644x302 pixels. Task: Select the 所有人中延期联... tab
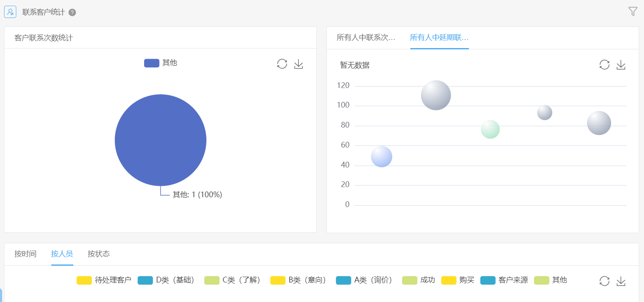click(x=439, y=37)
